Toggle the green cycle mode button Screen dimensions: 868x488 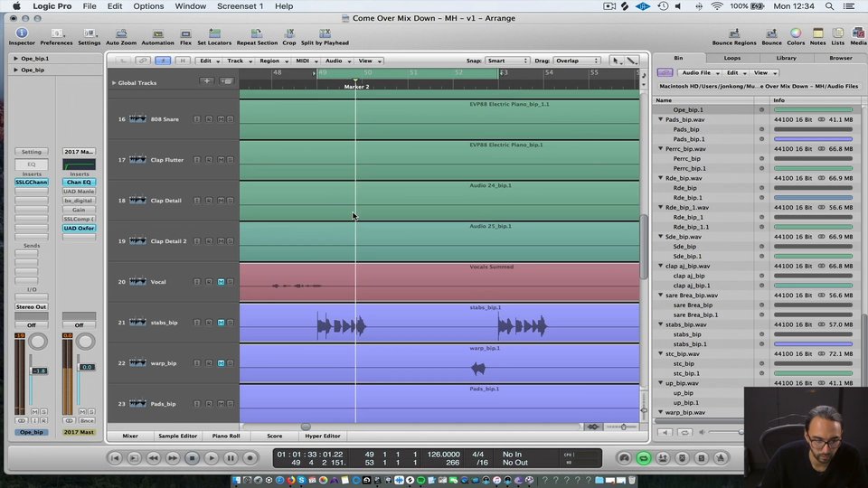tap(644, 458)
